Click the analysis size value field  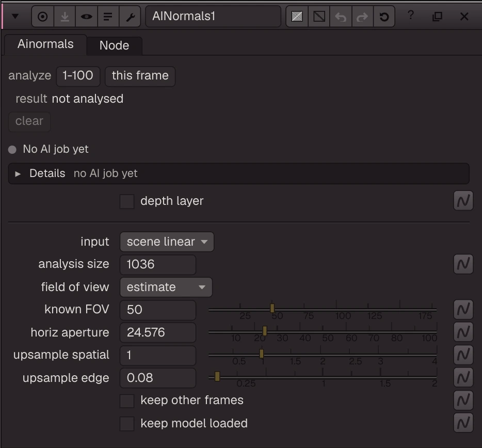[x=158, y=264]
